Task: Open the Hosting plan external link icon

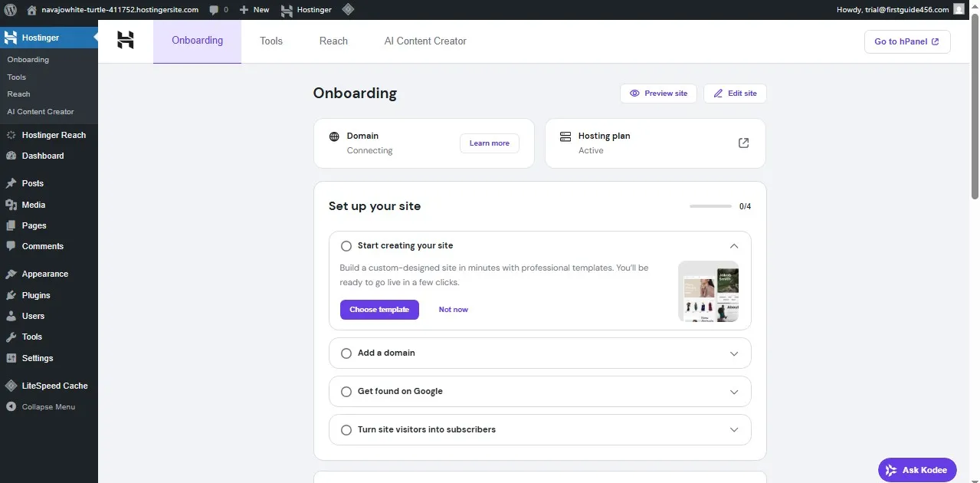Action: (x=742, y=143)
